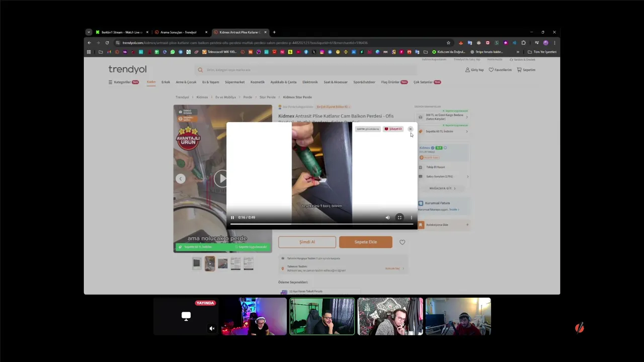Open the Chrome three-dot menu
Viewport: 644px width, 362px height.
pyautogui.click(x=554, y=43)
